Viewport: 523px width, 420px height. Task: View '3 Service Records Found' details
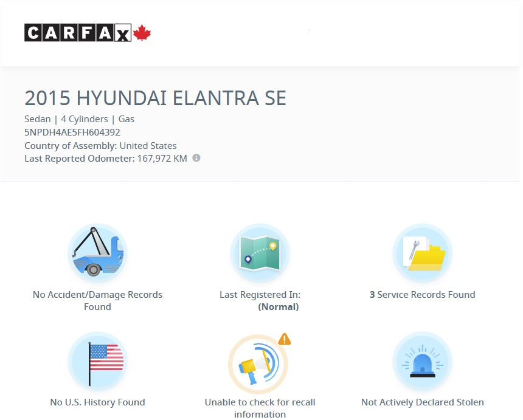click(422, 295)
